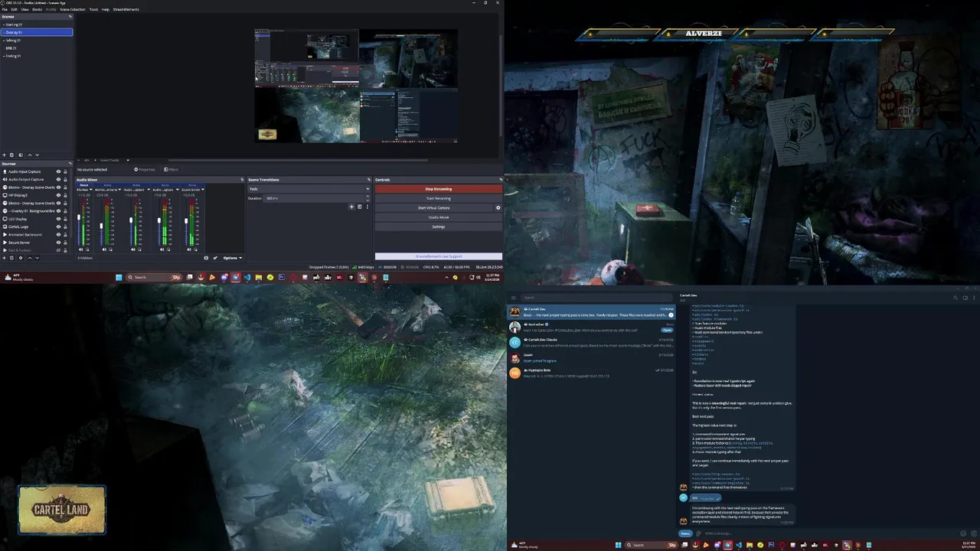Open Audio Mixer advanced properties gears icon
The height and width of the screenshot is (551, 980).
tap(215, 258)
